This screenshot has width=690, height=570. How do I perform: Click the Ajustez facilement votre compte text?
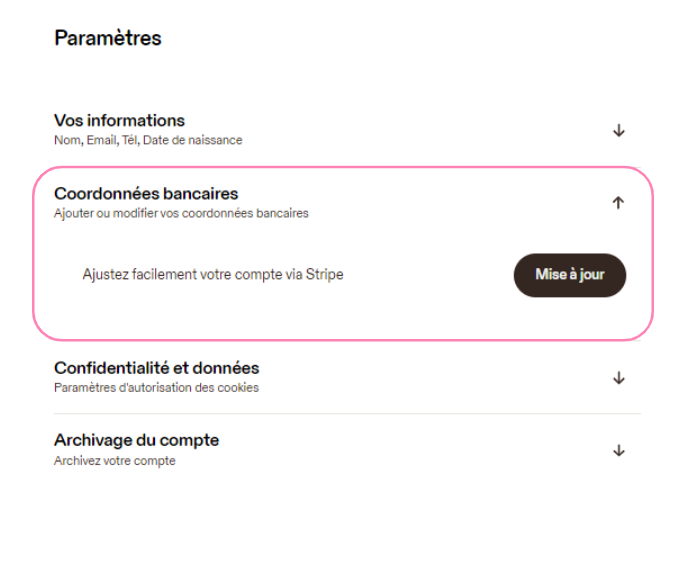pyautogui.click(x=213, y=275)
